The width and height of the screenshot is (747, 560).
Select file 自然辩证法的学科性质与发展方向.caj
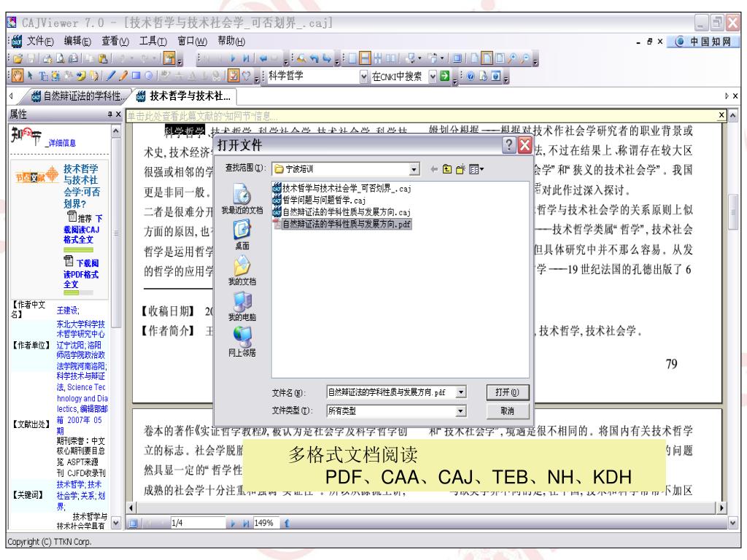coord(342,212)
